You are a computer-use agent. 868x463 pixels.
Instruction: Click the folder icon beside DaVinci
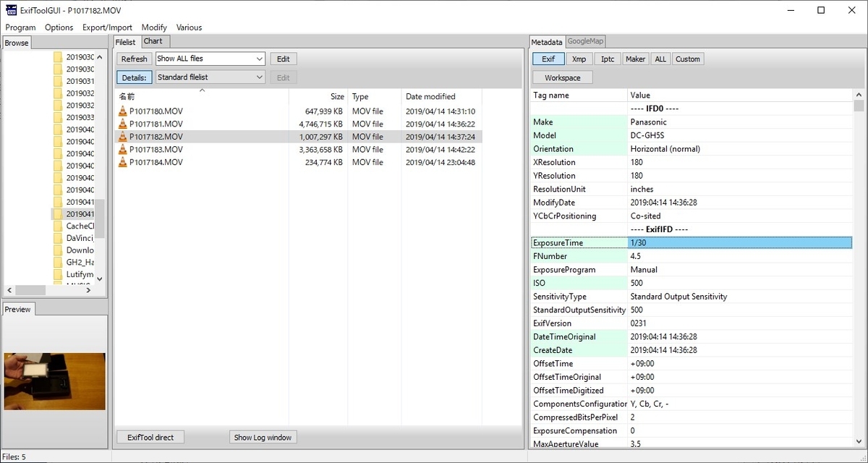tap(58, 238)
